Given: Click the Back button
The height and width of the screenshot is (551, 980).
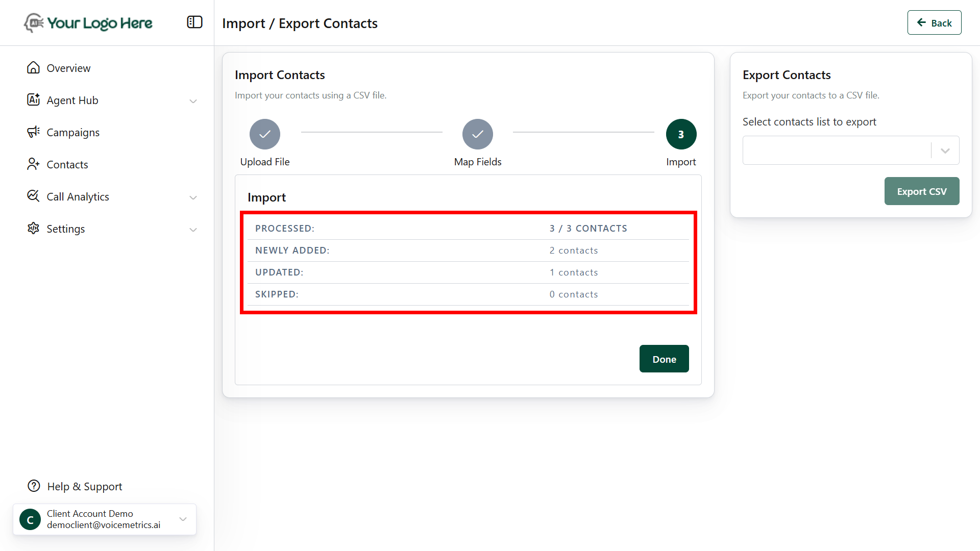Looking at the screenshot, I should (934, 23).
